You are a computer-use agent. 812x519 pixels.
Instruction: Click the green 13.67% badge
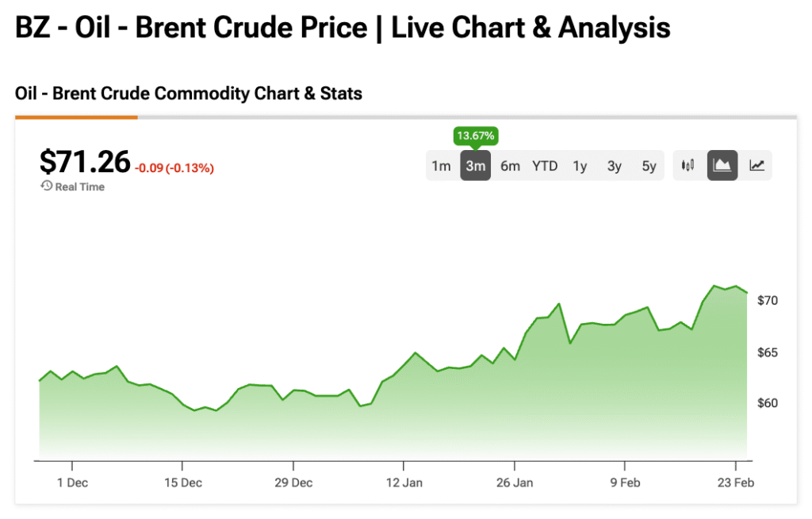[x=475, y=136]
